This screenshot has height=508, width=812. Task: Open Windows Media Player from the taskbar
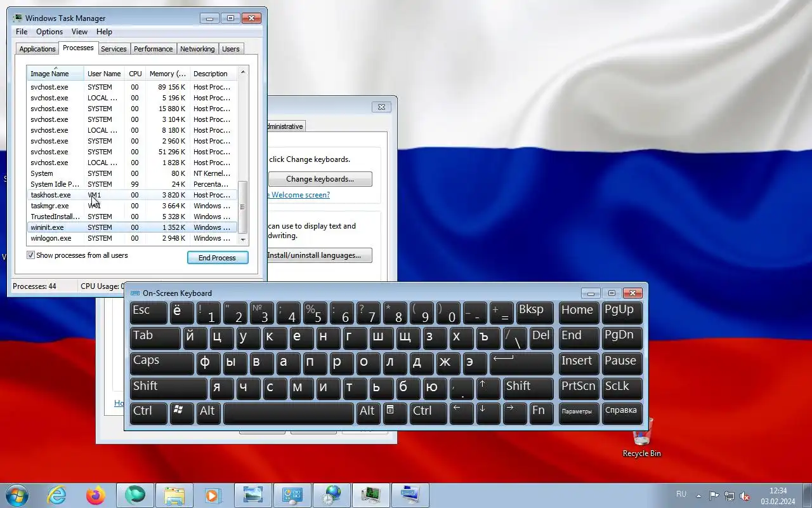click(x=213, y=495)
